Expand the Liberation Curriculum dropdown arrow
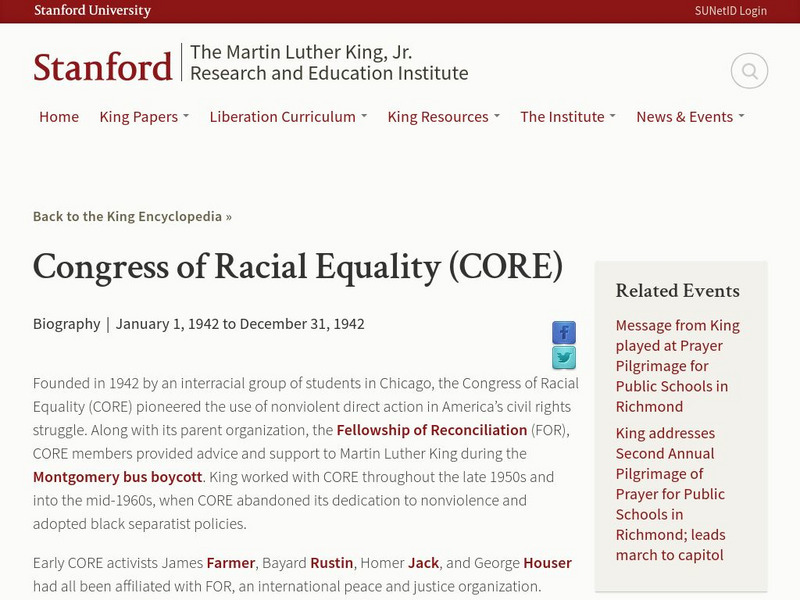The width and height of the screenshot is (800, 600). tap(364, 116)
